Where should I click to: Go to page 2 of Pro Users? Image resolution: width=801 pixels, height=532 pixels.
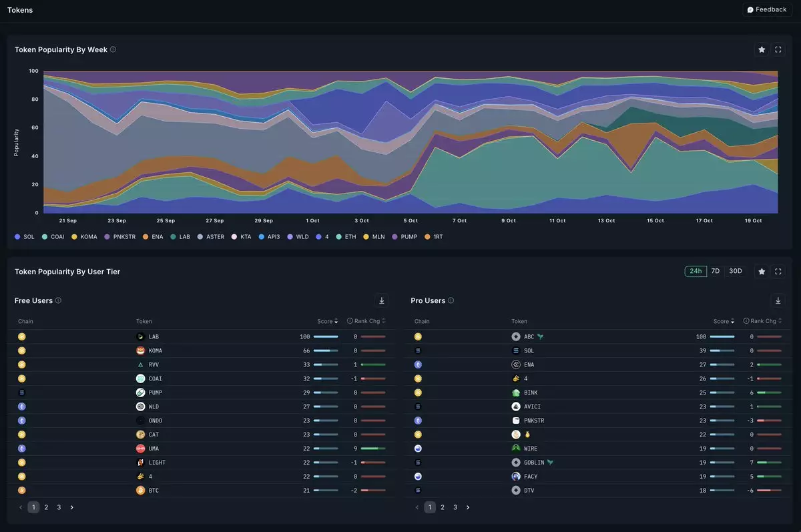[x=443, y=507]
